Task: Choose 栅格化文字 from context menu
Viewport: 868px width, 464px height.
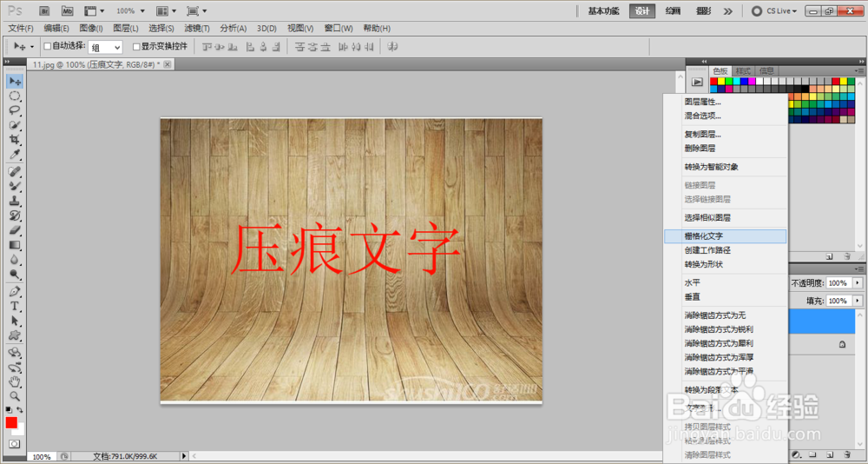Action: click(x=725, y=236)
